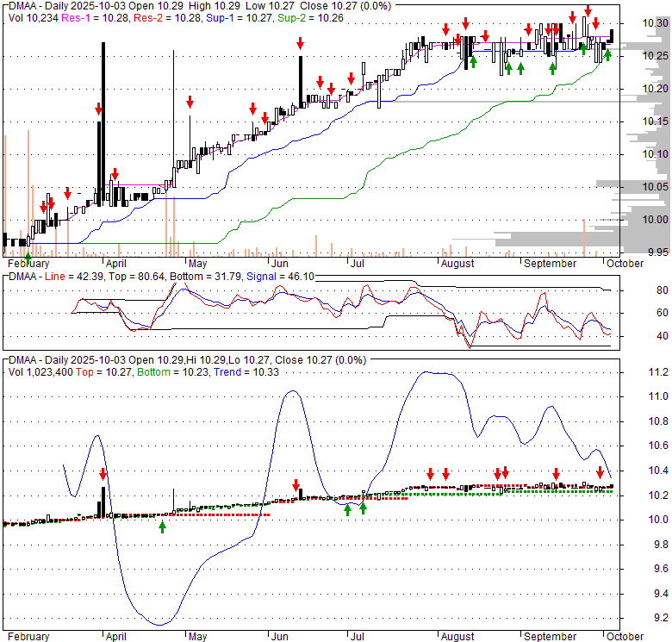Click the red down arrow above the late-March candle in the bottom chart
Viewport: 672px width, 642px height.
coord(103,473)
